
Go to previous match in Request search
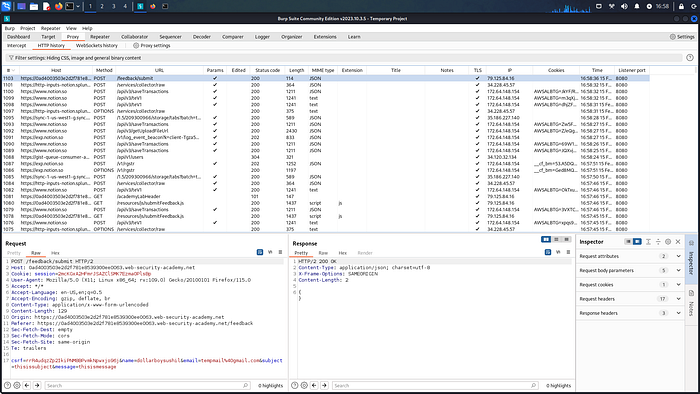(x=27, y=385)
